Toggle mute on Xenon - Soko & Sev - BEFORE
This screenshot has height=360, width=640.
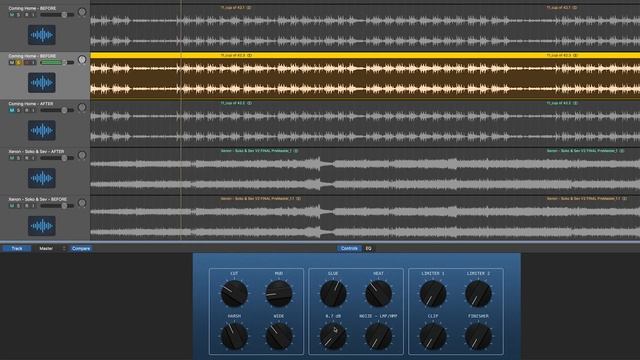11,206
